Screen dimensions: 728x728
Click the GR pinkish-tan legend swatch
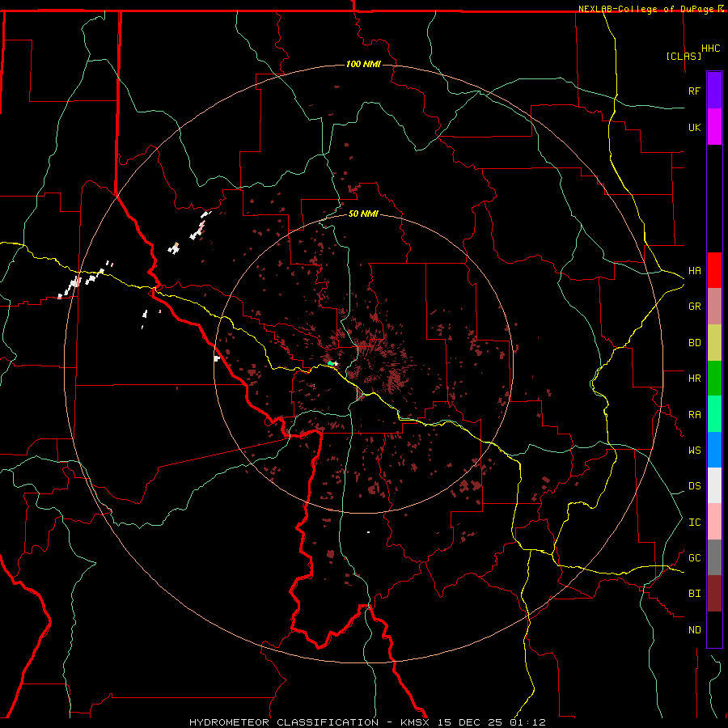point(714,307)
